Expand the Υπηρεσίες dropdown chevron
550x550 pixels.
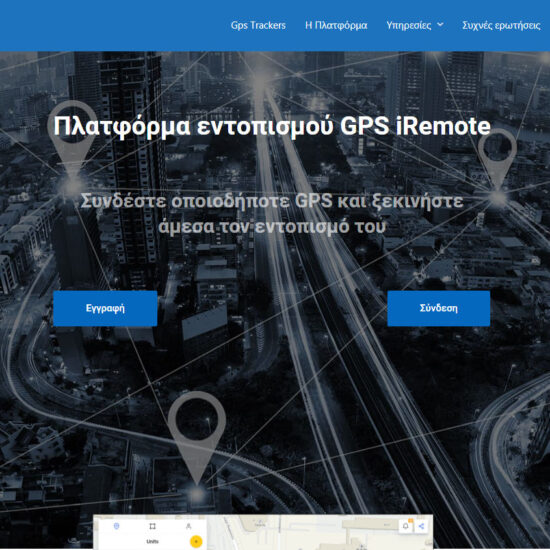click(440, 25)
